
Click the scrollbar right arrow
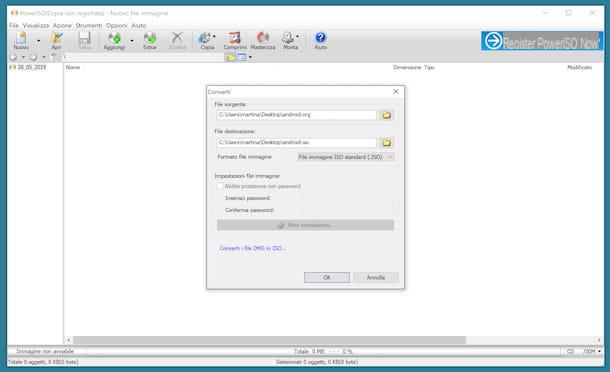tap(599, 340)
